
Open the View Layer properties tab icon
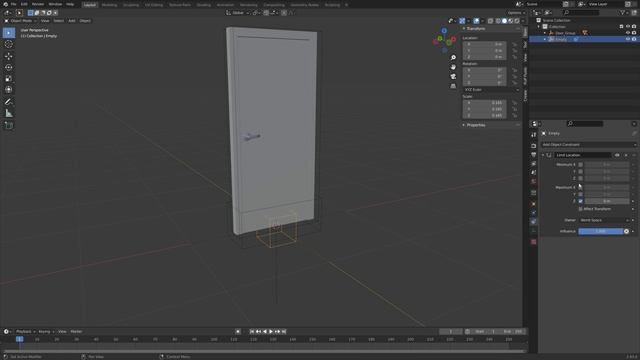[533, 164]
